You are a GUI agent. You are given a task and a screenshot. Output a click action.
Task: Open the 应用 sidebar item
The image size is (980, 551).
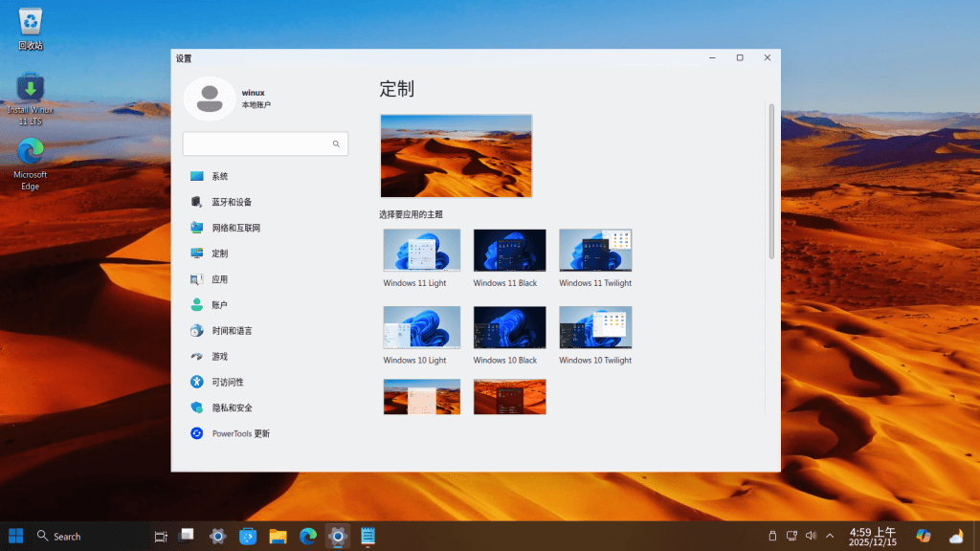click(x=265, y=279)
